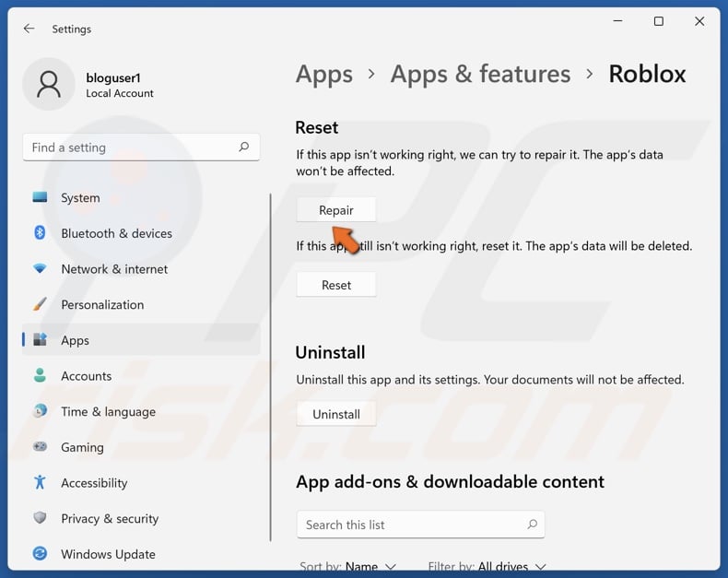Click the Time & language globe icon

(x=40, y=411)
